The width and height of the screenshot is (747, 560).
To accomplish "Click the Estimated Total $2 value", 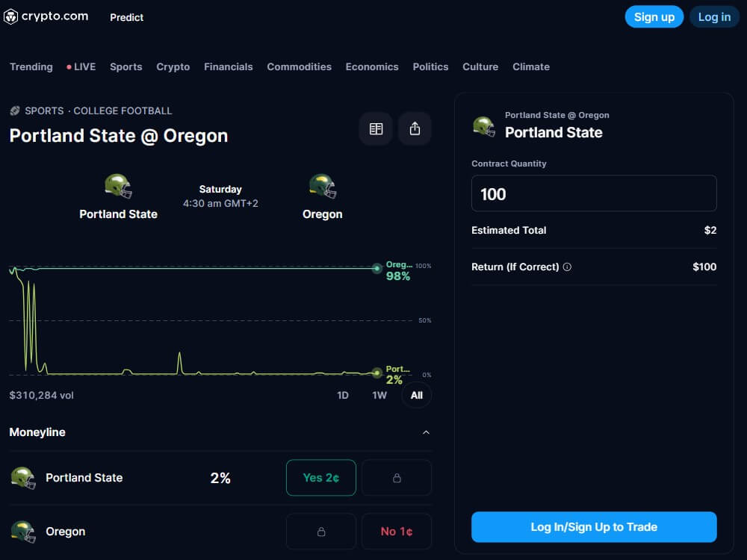I will pos(710,231).
